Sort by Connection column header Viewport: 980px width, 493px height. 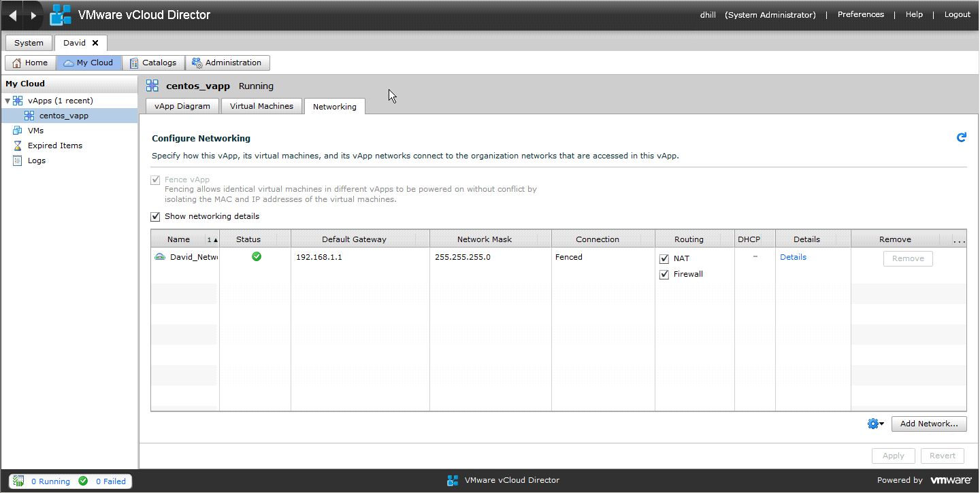click(598, 239)
